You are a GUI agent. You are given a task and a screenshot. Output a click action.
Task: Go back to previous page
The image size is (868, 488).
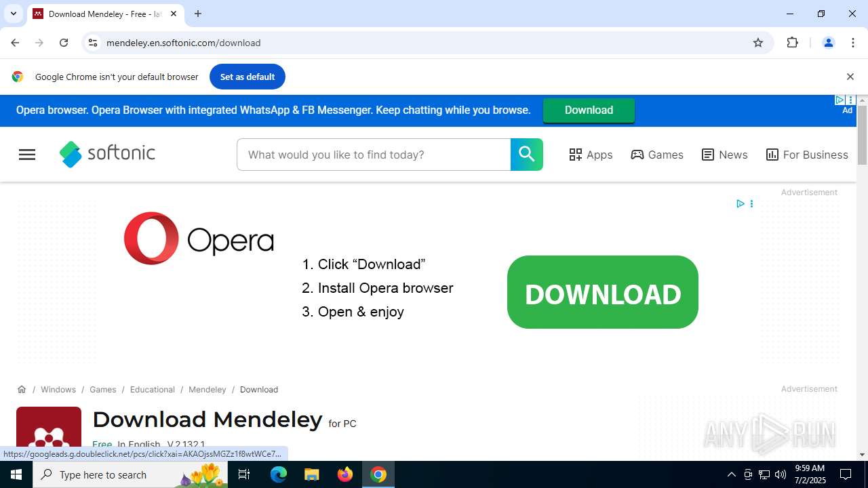(x=15, y=43)
